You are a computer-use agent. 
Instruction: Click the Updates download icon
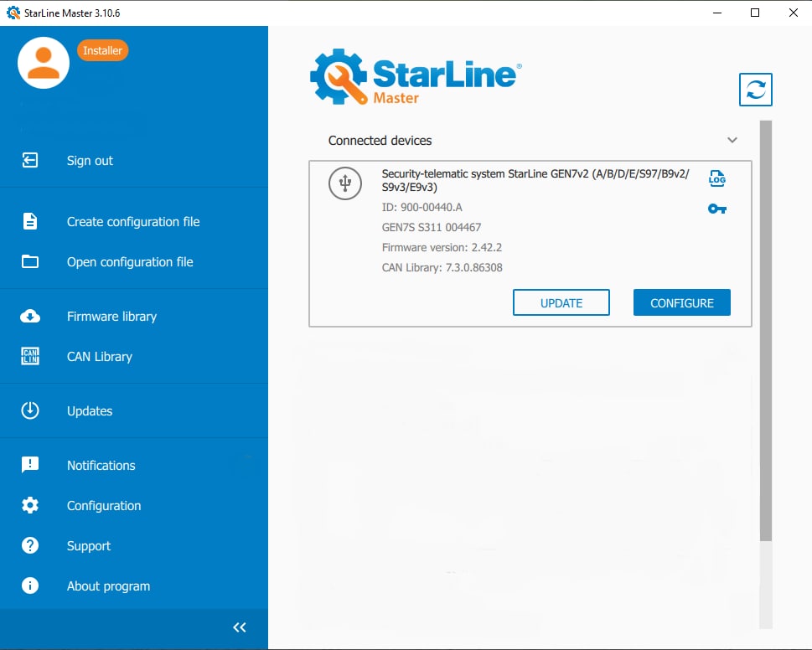30,411
